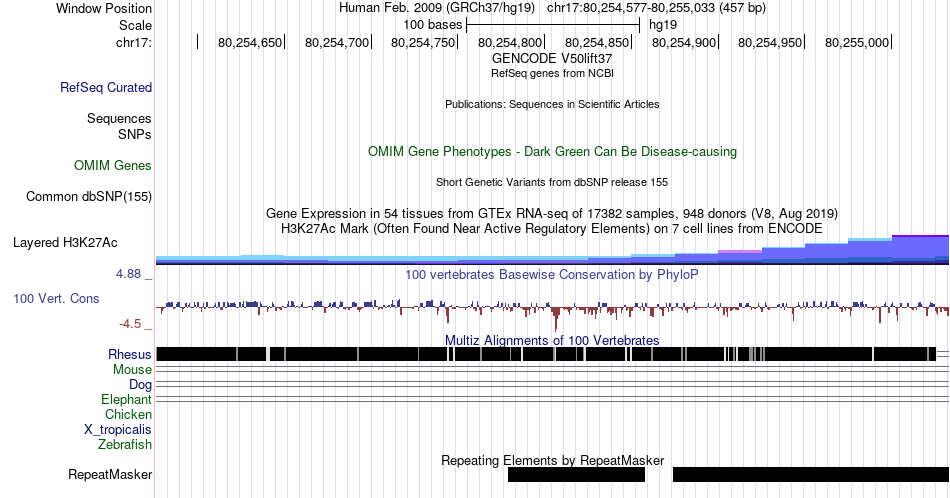The width and height of the screenshot is (950, 498).
Task: Click the RefSeq genes from NCBI title
Action: click(x=552, y=73)
